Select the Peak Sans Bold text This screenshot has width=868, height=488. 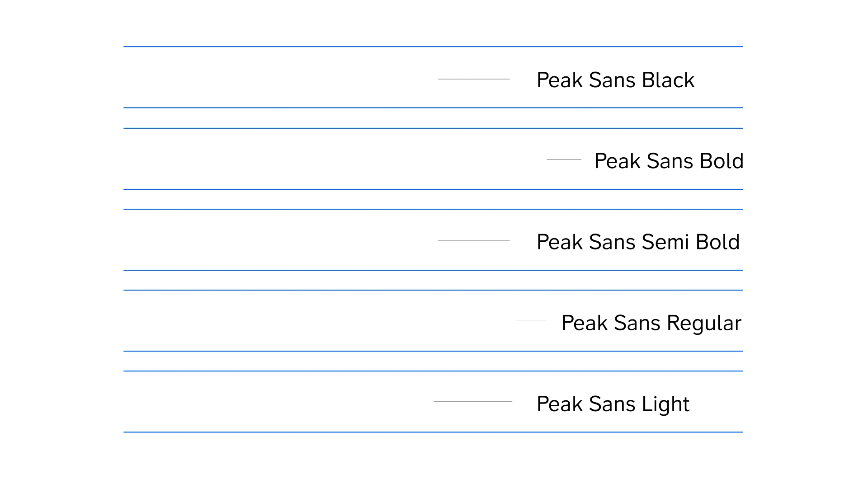[669, 161]
